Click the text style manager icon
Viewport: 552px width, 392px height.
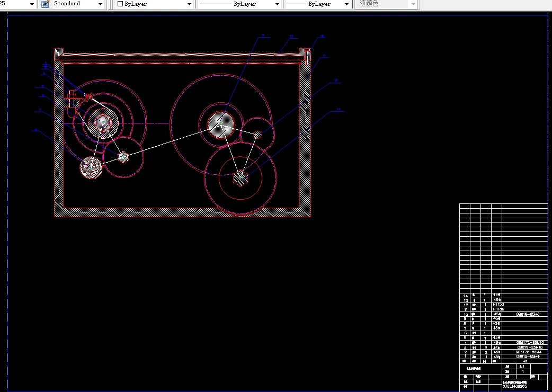[45, 4]
